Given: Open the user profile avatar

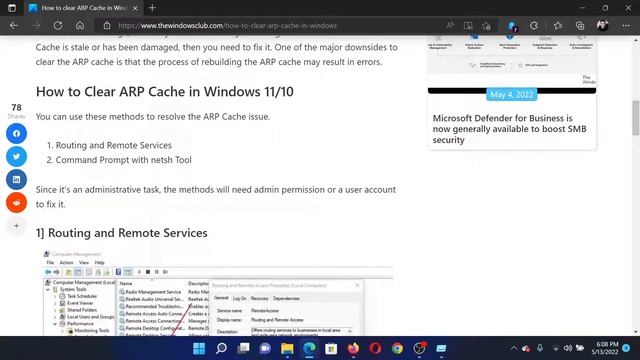Looking at the screenshot, I should (602, 25).
